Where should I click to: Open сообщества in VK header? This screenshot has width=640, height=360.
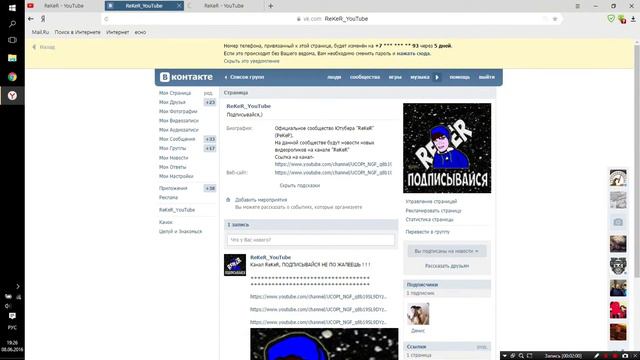[365, 77]
